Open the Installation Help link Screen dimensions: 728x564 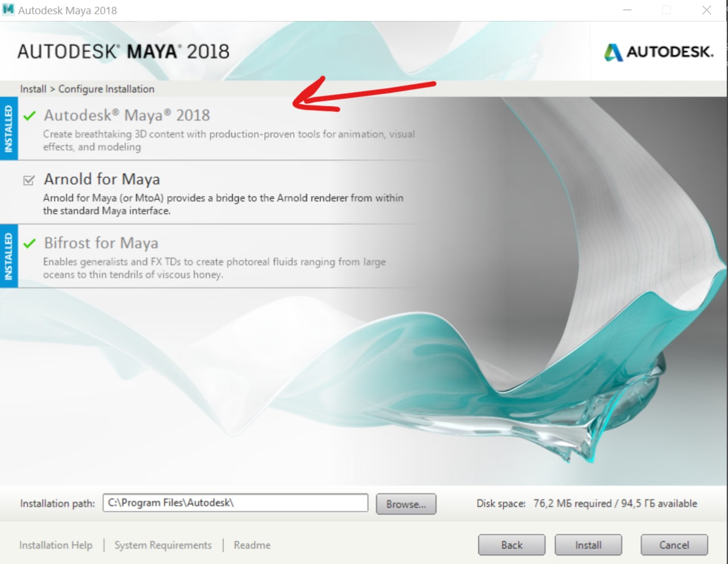(x=56, y=545)
